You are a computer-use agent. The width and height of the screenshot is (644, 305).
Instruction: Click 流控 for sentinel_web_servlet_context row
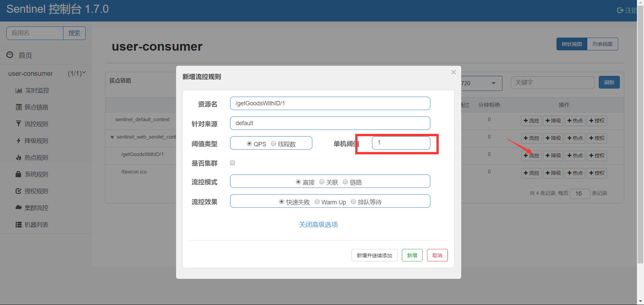(x=531, y=138)
